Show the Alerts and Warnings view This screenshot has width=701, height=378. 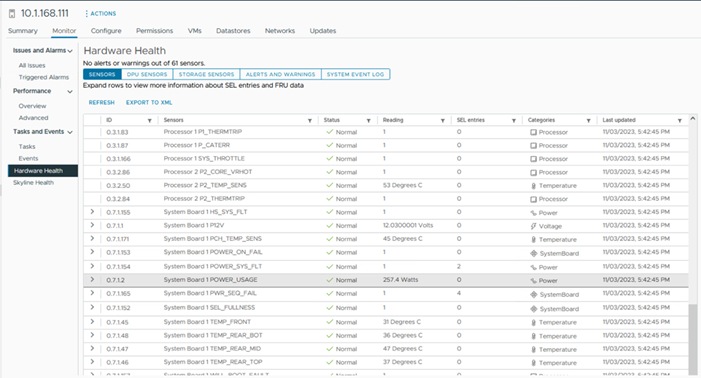click(281, 74)
